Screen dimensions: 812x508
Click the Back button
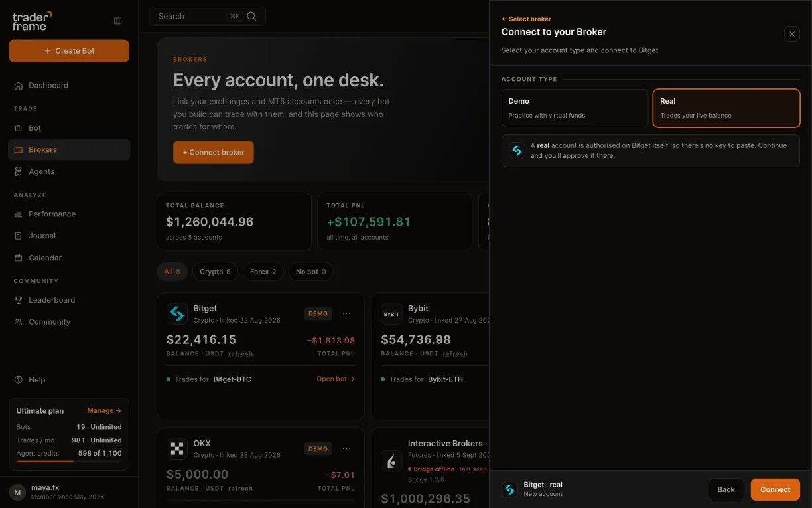tap(726, 490)
